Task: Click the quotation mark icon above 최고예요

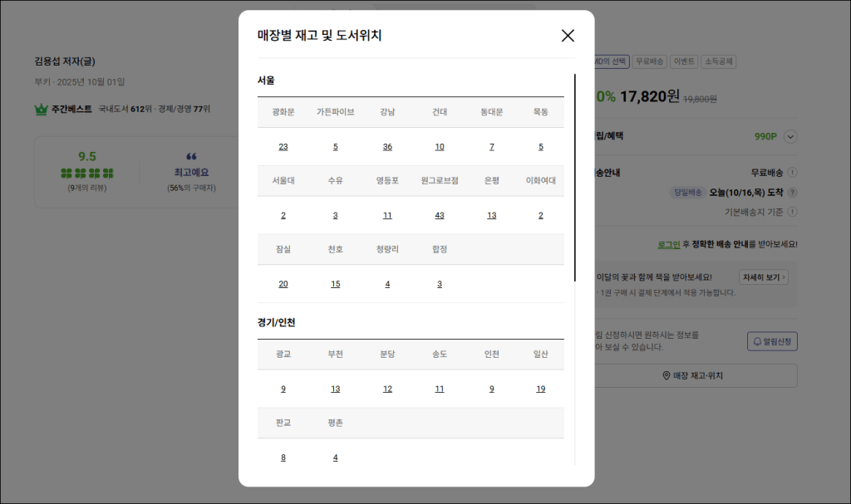Action: [x=191, y=157]
